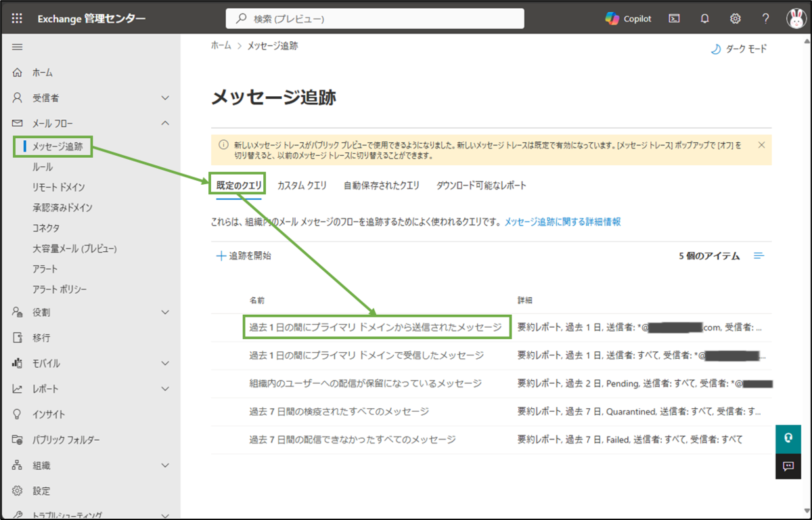Open settings gear in the header
This screenshot has height=520, width=812.
pos(735,19)
